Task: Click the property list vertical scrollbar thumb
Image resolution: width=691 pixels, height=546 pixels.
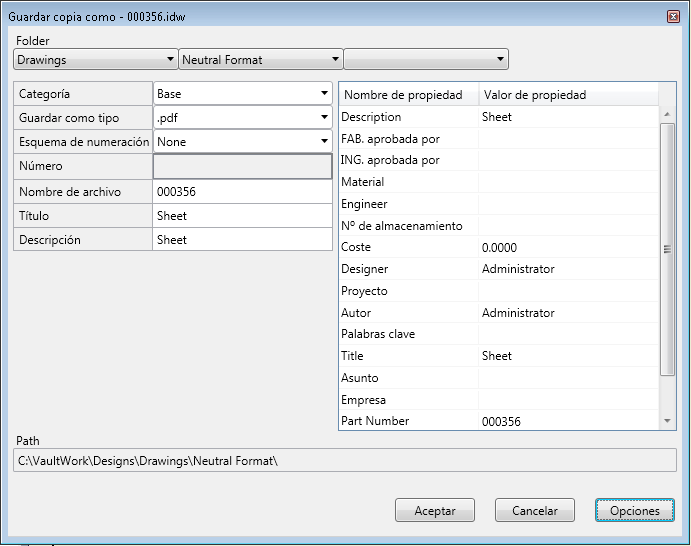Action: pyautogui.click(x=667, y=249)
